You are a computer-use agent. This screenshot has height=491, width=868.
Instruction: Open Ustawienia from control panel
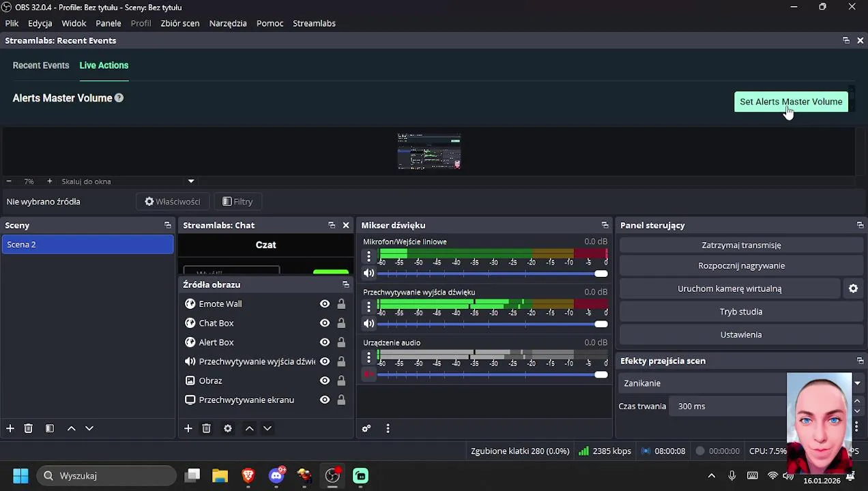[x=741, y=335]
